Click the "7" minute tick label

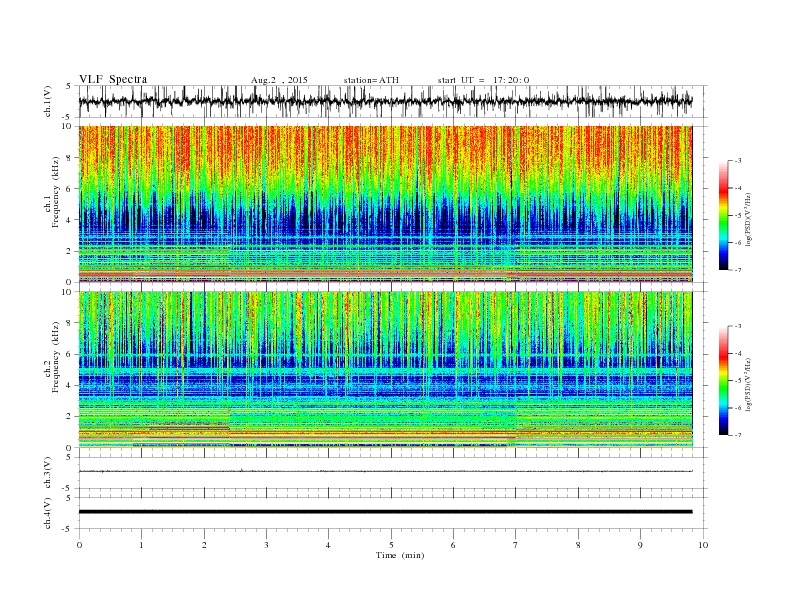click(516, 545)
